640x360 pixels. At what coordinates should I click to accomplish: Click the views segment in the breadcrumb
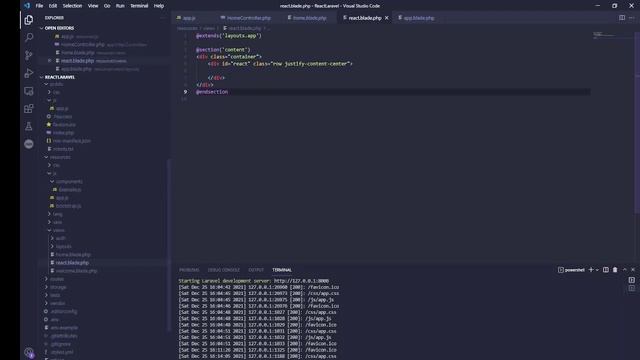click(x=209, y=28)
